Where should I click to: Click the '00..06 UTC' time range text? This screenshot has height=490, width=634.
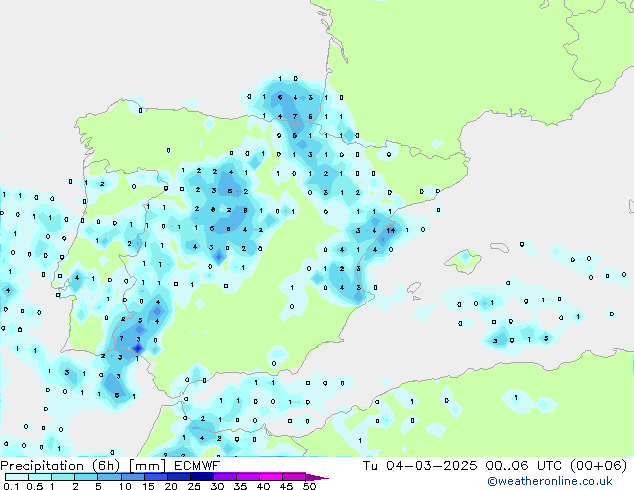[x=524, y=466]
